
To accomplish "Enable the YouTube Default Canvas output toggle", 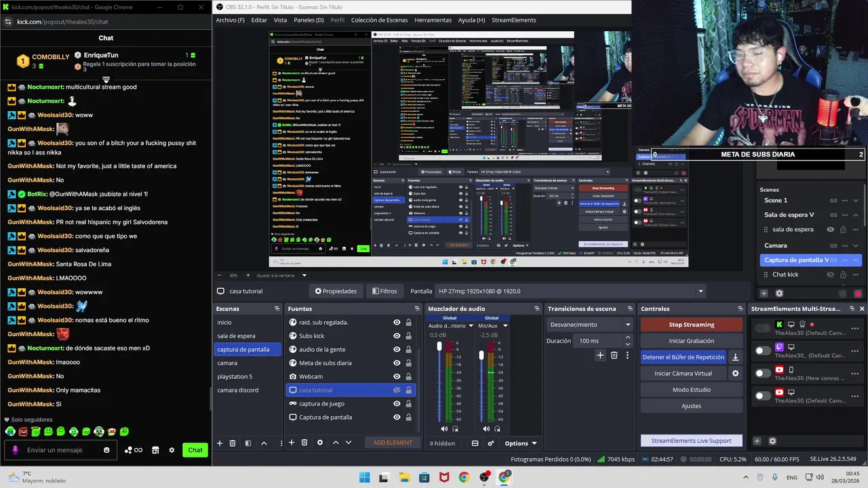I will pyautogui.click(x=763, y=396).
